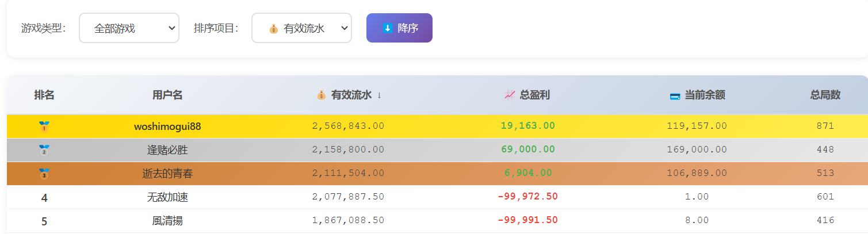
Task: Click the card icon beside 当前余额 header
Action: [675, 95]
